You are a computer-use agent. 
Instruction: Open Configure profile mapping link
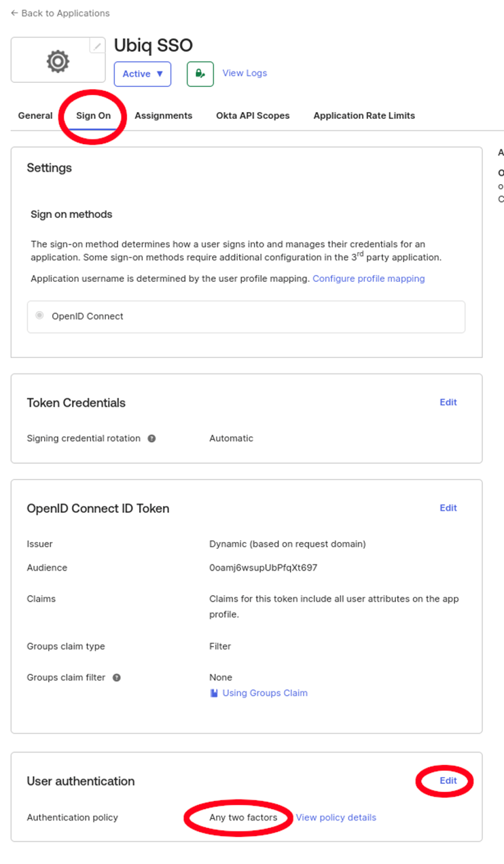click(368, 278)
